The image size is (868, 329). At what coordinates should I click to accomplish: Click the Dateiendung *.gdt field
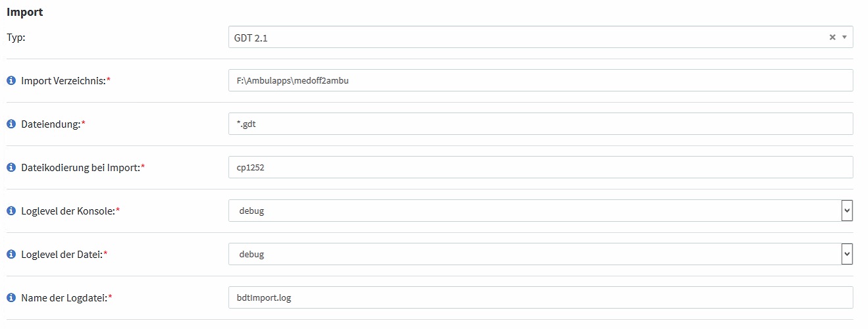(x=541, y=124)
